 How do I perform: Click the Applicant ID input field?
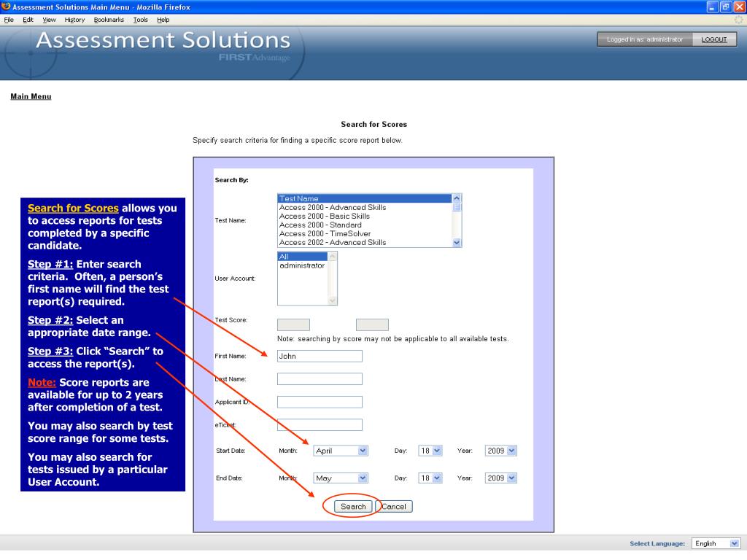pos(320,402)
